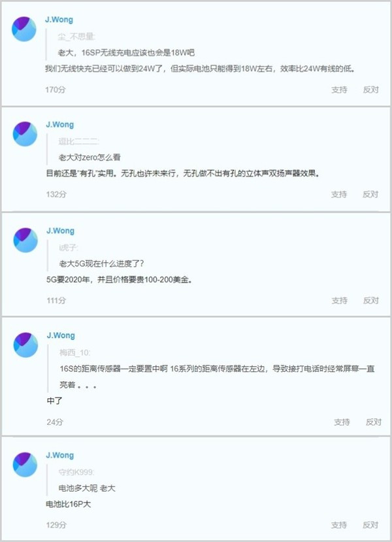Click quoted username 梅西_10
This screenshot has height=542, width=392.
(x=75, y=352)
